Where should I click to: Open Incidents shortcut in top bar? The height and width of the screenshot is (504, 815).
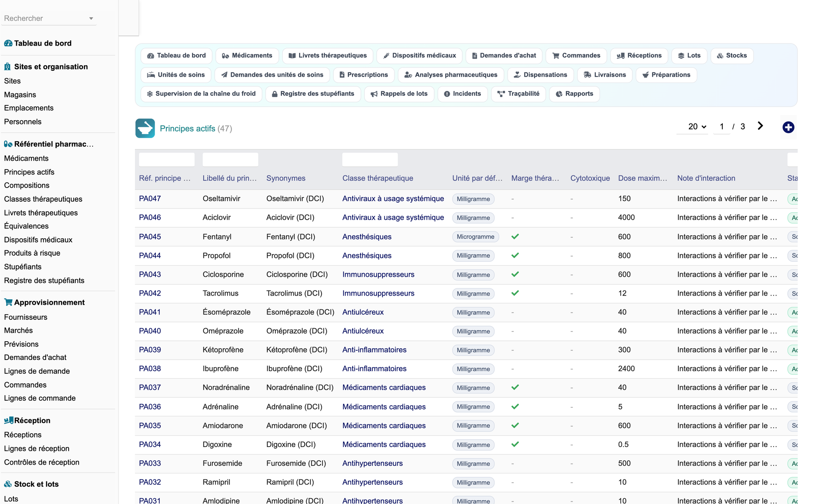click(462, 94)
